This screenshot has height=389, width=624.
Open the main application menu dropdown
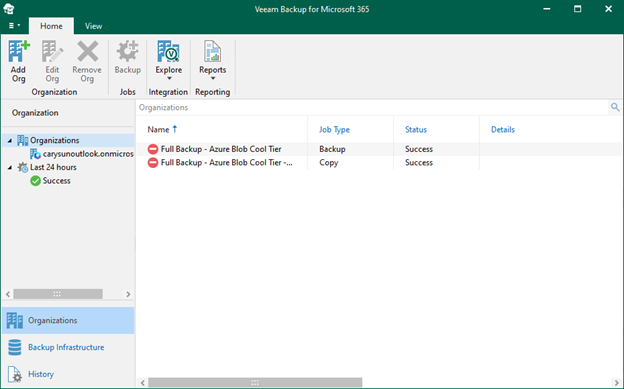click(14, 25)
